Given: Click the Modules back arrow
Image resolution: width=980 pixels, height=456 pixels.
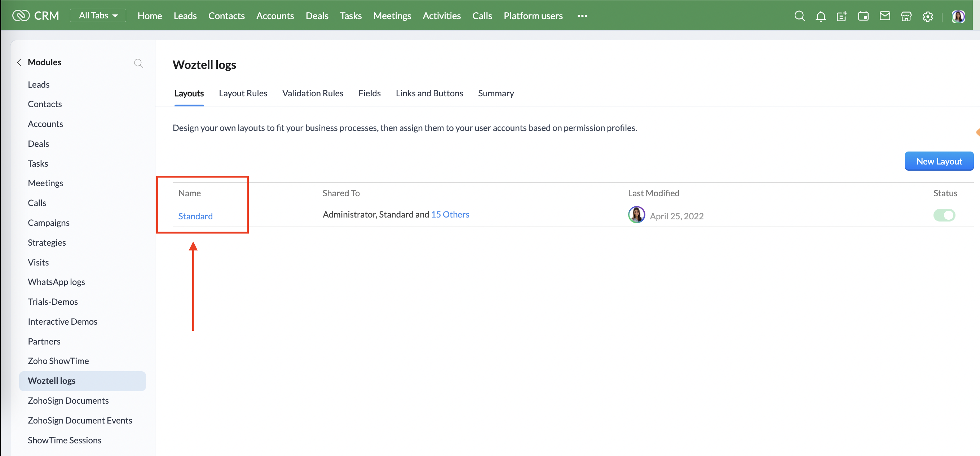Looking at the screenshot, I should pos(19,62).
